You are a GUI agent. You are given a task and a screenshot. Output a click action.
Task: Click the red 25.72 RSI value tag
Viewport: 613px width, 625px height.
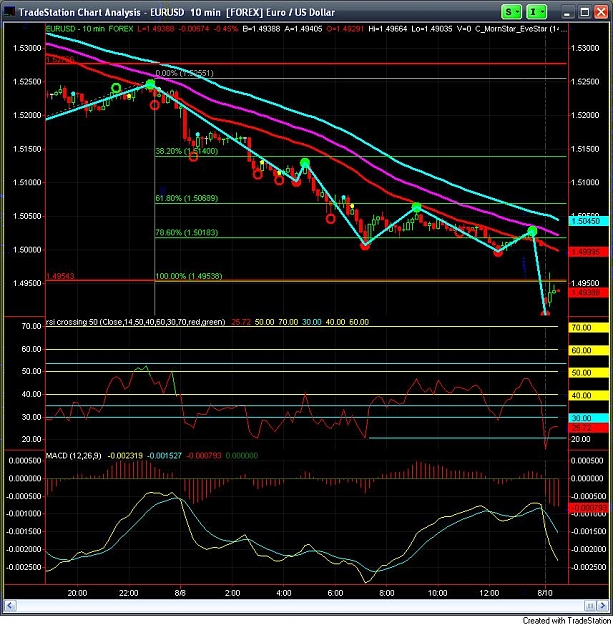588,428
